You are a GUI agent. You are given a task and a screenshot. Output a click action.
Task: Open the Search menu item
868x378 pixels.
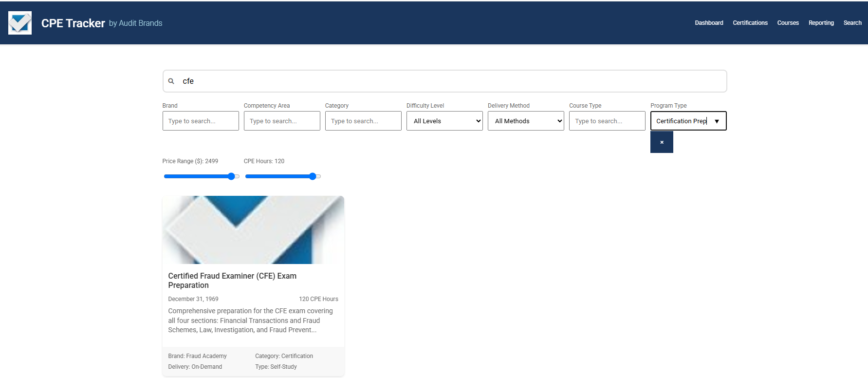pyautogui.click(x=852, y=23)
